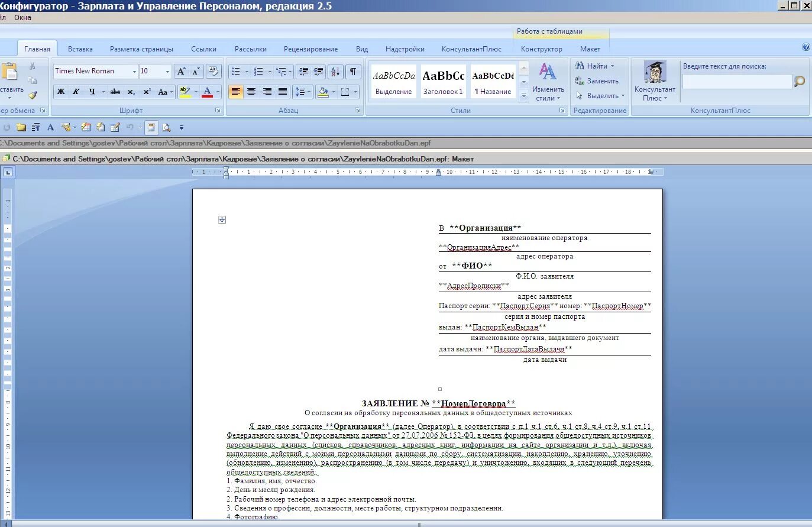812x527 pixels.
Task: Expand the styles gallery More arrow
Action: click(523, 95)
